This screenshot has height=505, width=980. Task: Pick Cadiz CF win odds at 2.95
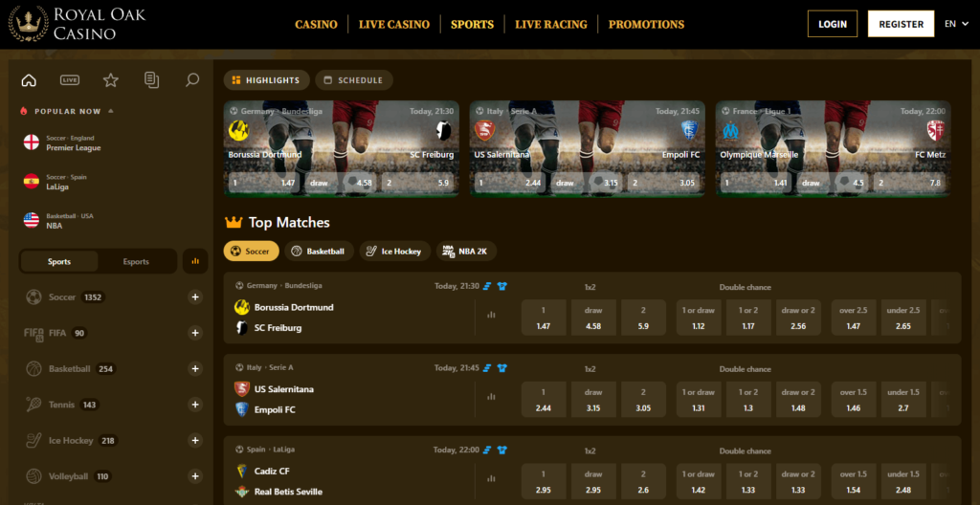click(544, 481)
